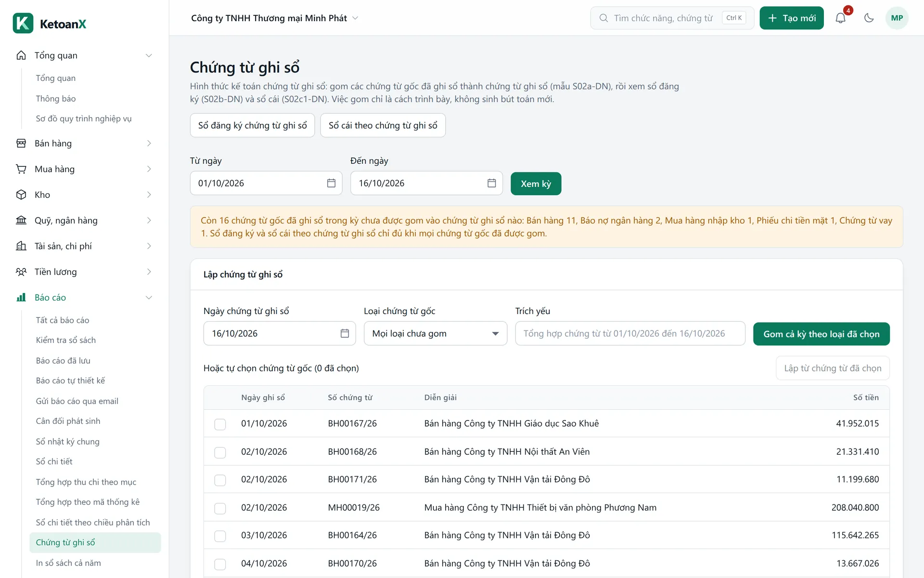The width and height of the screenshot is (924, 578).
Task: Tick checkbox for voucher BH00167/26
Action: click(220, 424)
